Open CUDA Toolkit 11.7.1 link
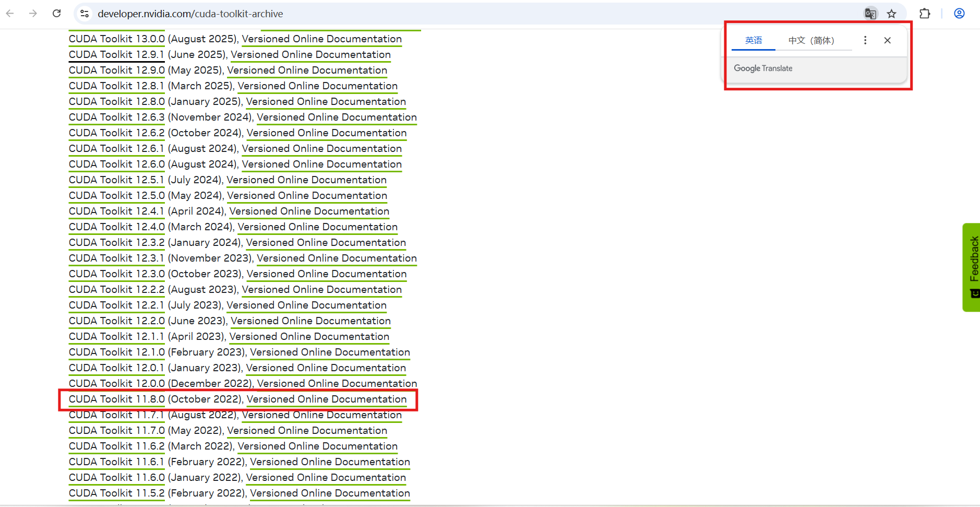The width and height of the screenshot is (980, 507). [x=117, y=415]
